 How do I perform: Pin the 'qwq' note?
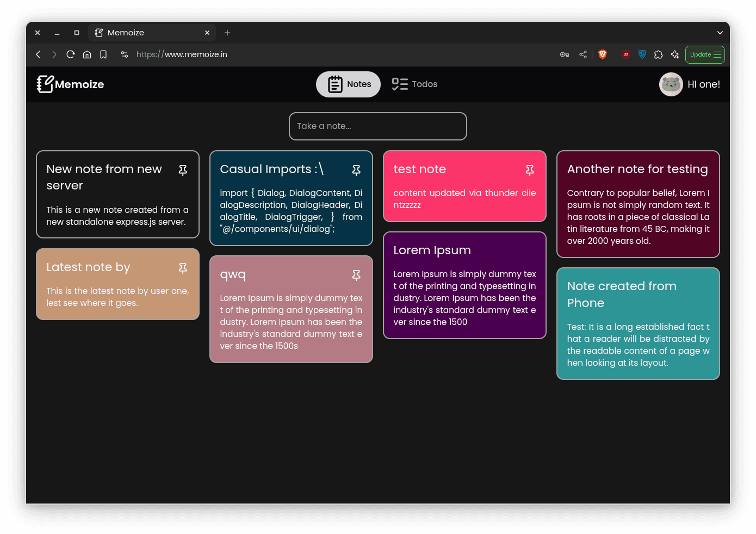[356, 275]
